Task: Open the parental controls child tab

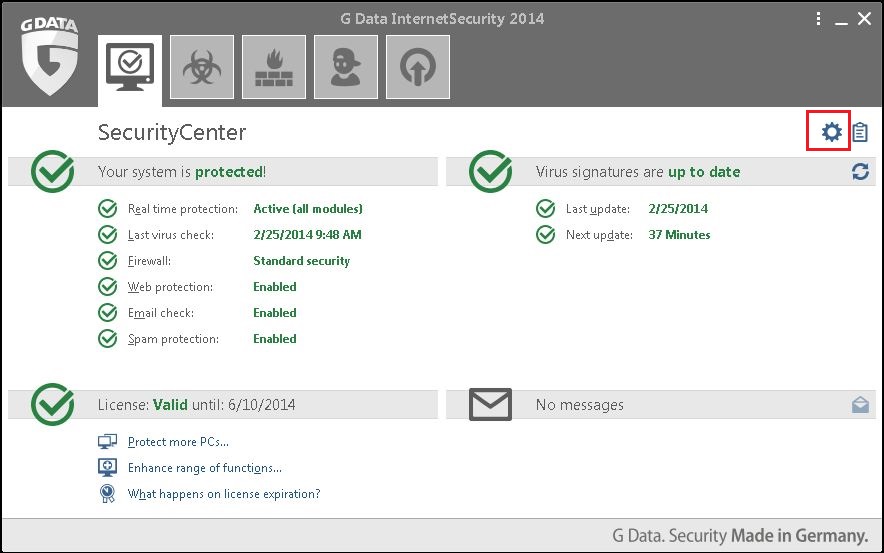Action: 346,67
